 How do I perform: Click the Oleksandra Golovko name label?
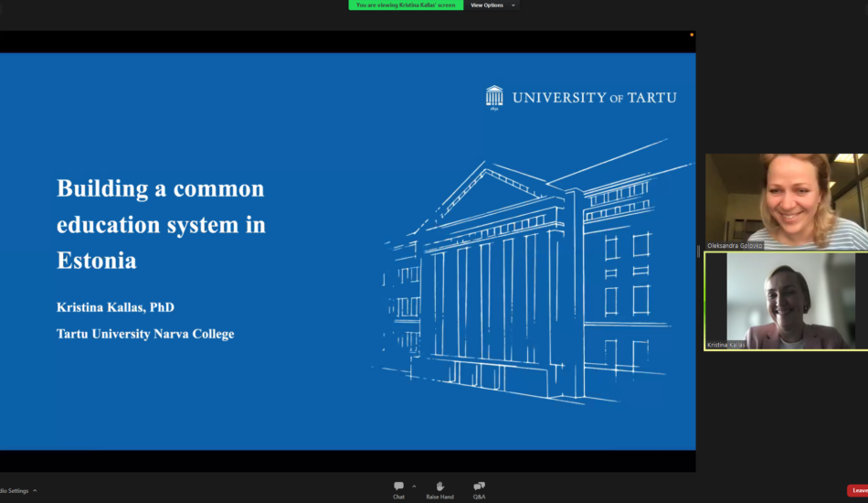click(x=735, y=246)
